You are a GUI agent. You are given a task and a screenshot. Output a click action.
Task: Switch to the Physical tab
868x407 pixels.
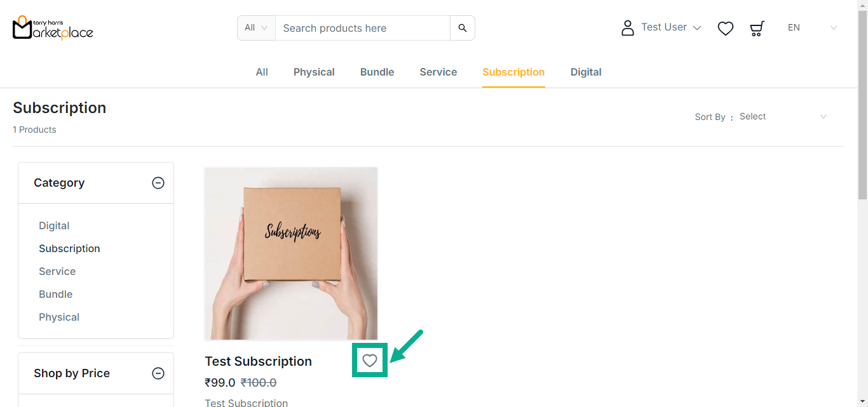click(x=314, y=72)
